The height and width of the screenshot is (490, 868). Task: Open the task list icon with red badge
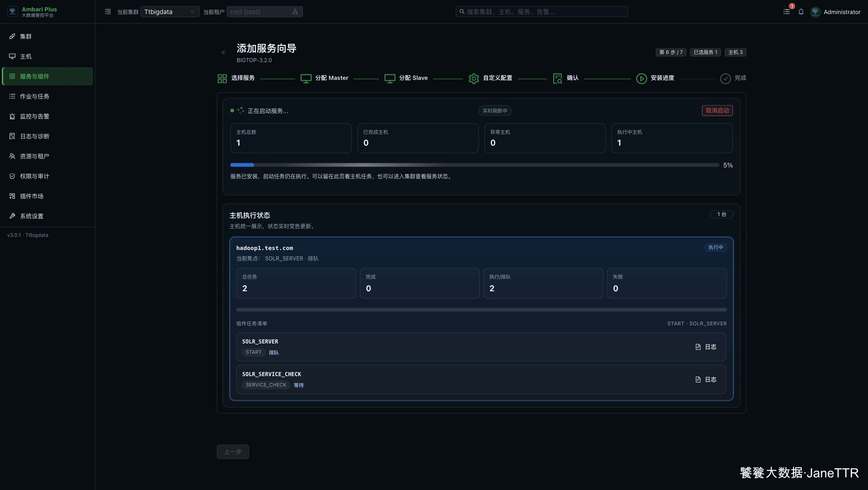coord(787,12)
